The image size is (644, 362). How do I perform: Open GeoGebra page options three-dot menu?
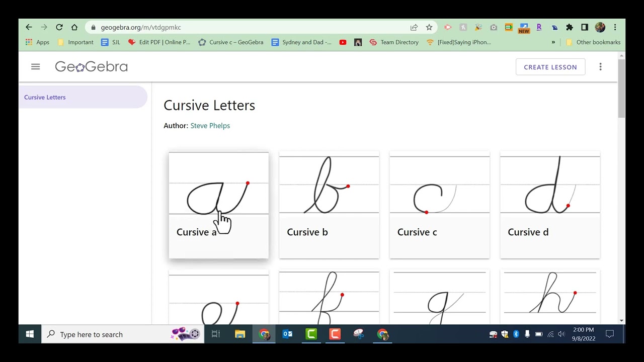(x=600, y=67)
